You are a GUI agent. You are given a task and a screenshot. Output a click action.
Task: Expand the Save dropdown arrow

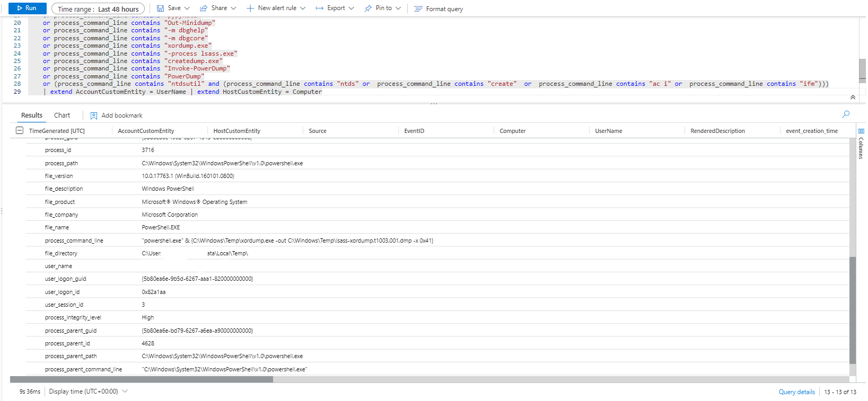[x=187, y=8]
